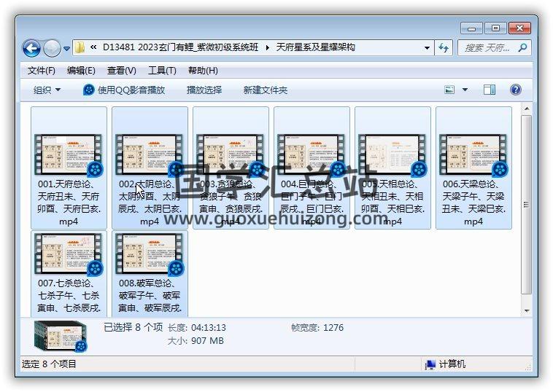Viewport: 553px width, 392px height.
Task: Open the 工具(T) menu
Action: 162,71
